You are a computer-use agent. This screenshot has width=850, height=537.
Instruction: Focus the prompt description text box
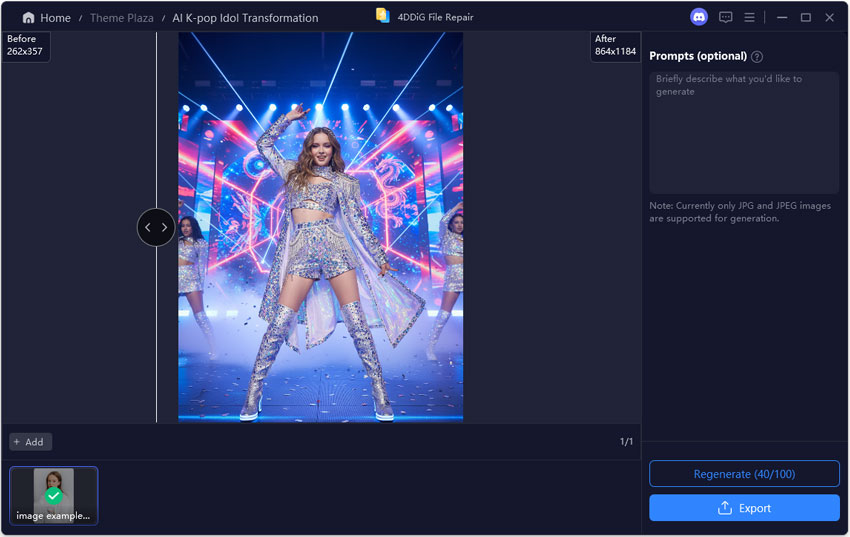coord(744,132)
